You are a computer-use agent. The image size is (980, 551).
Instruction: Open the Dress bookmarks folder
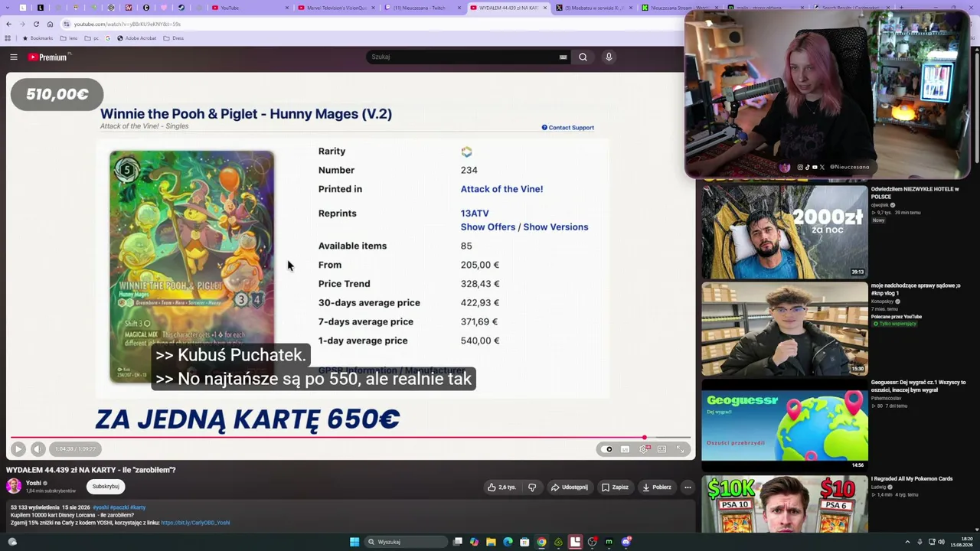click(x=174, y=38)
